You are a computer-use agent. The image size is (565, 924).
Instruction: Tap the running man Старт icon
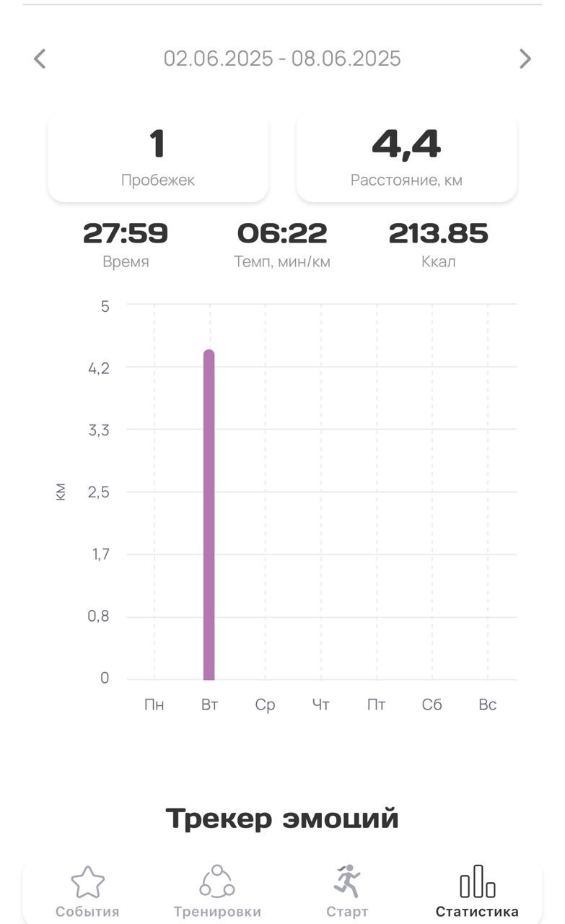click(347, 881)
